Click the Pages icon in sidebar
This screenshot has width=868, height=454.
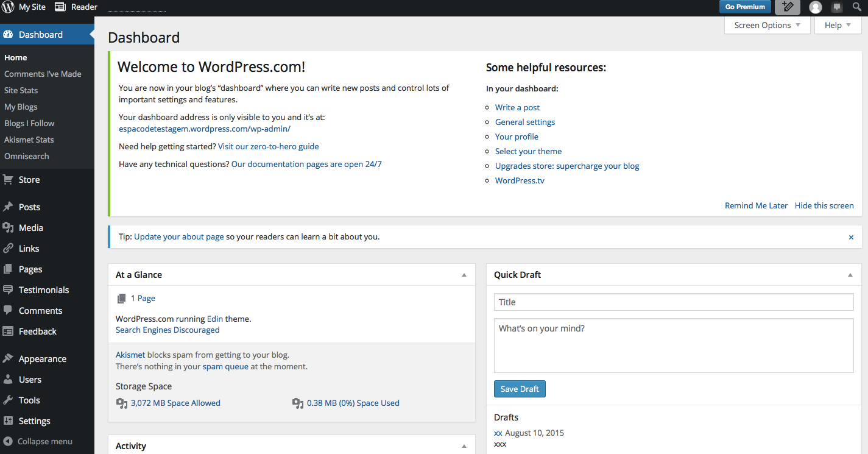tap(8, 269)
